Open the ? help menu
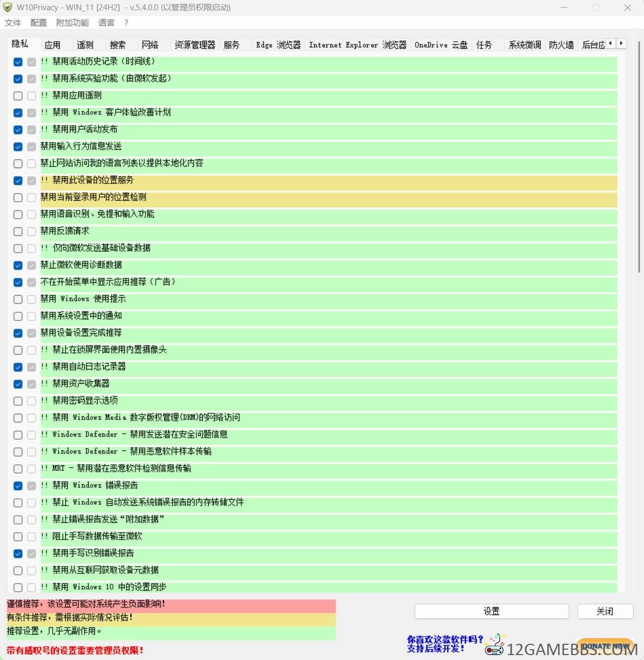The height and width of the screenshot is (660, 644). click(x=126, y=23)
